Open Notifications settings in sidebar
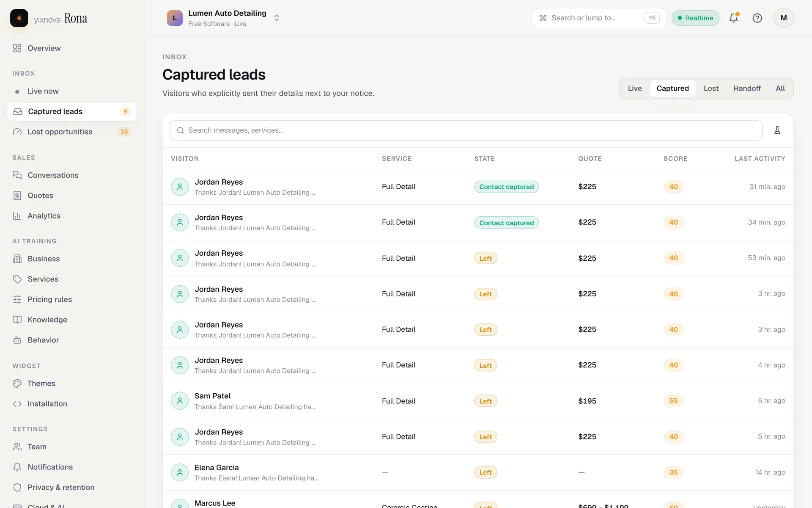The height and width of the screenshot is (508, 812). (72, 467)
